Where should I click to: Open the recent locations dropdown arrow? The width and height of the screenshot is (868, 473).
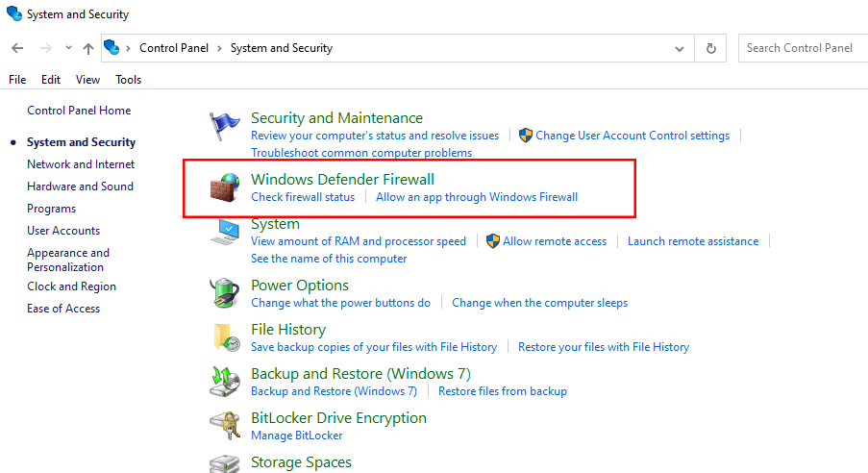pyautogui.click(x=68, y=48)
